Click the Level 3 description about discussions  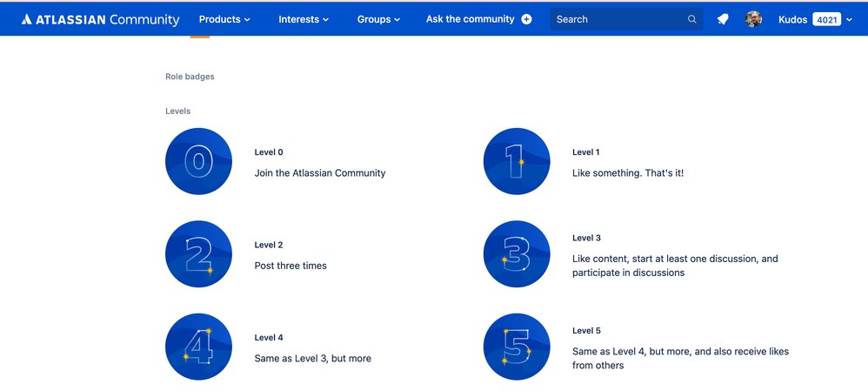(x=676, y=266)
